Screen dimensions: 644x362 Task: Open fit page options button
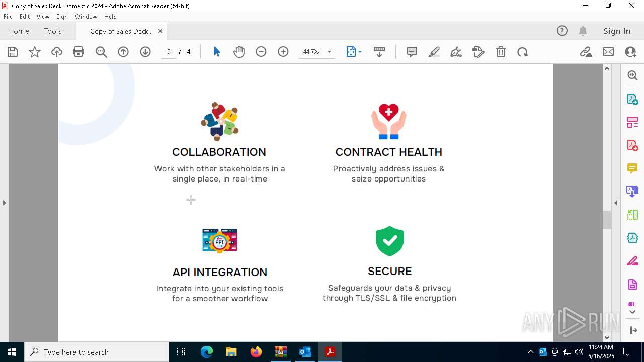click(354, 52)
